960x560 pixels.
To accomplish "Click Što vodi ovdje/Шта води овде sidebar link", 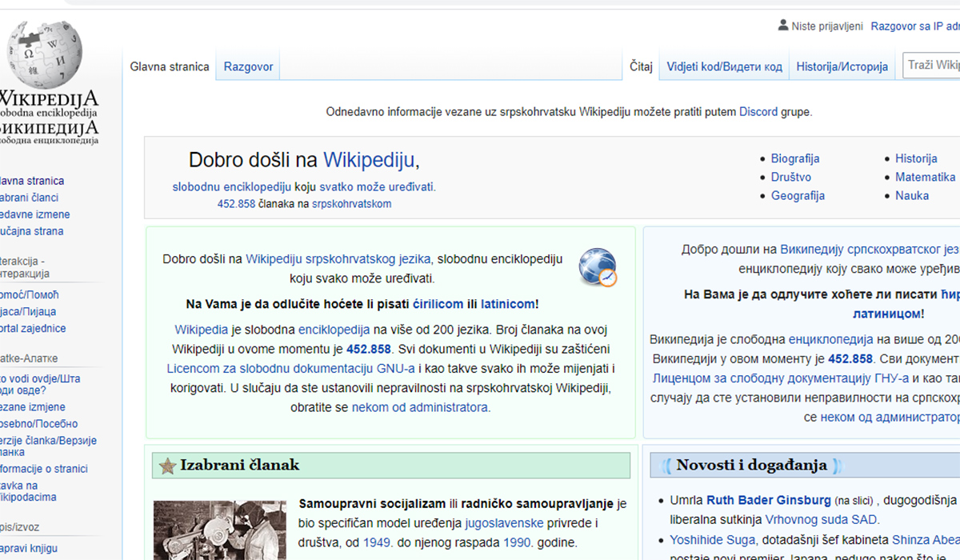I will 38,384.
